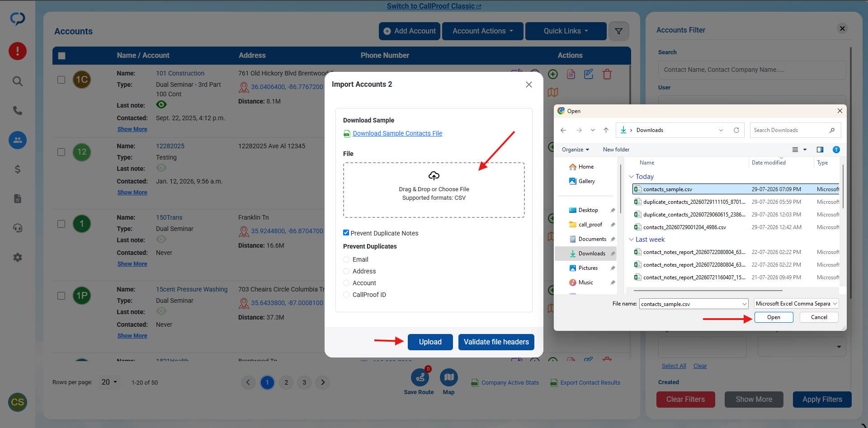Click Open button in file dialog
This screenshot has width=868, height=428.
coord(774,317)
